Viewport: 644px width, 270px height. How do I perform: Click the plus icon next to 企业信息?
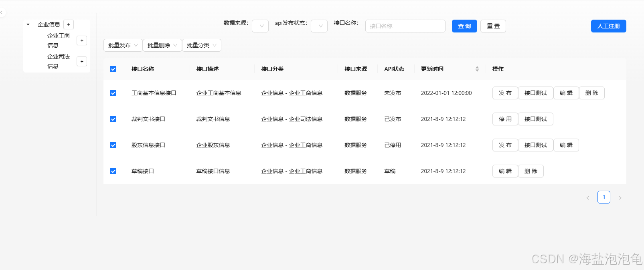(69, 24)
